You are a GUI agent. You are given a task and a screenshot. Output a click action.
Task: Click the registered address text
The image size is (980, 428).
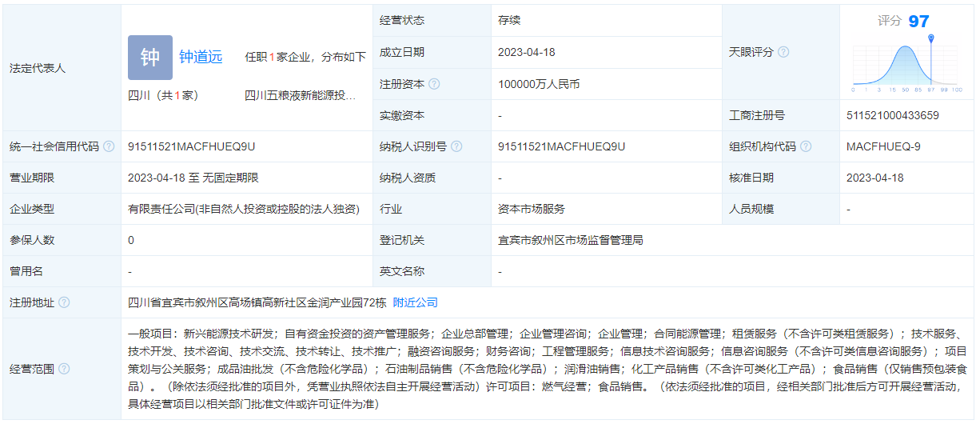257,302
